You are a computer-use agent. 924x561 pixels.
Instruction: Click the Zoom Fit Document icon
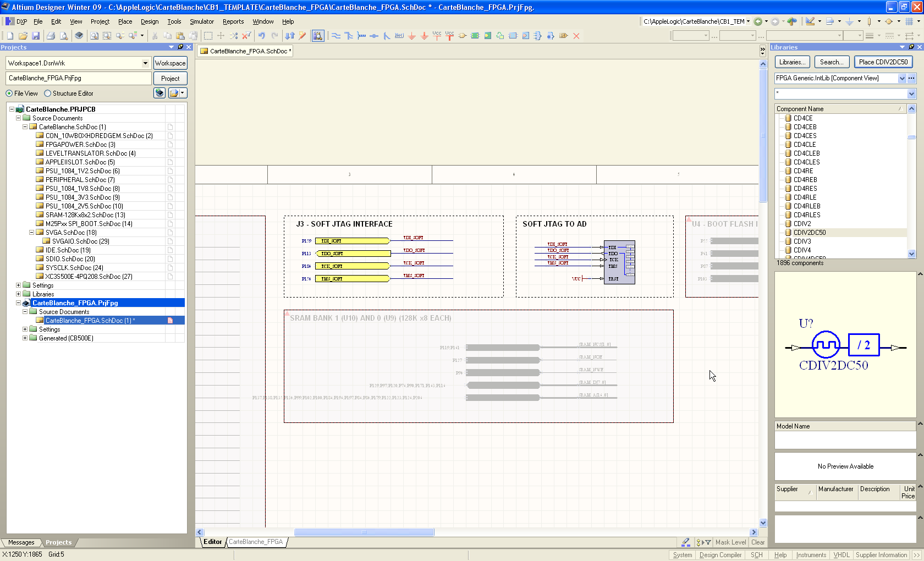pos(94,36)
